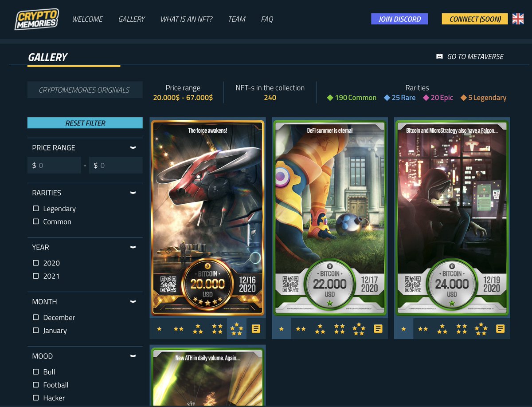
Task: Rate 'The force awakens!' card two stars
Action: [x=179, y=329]
